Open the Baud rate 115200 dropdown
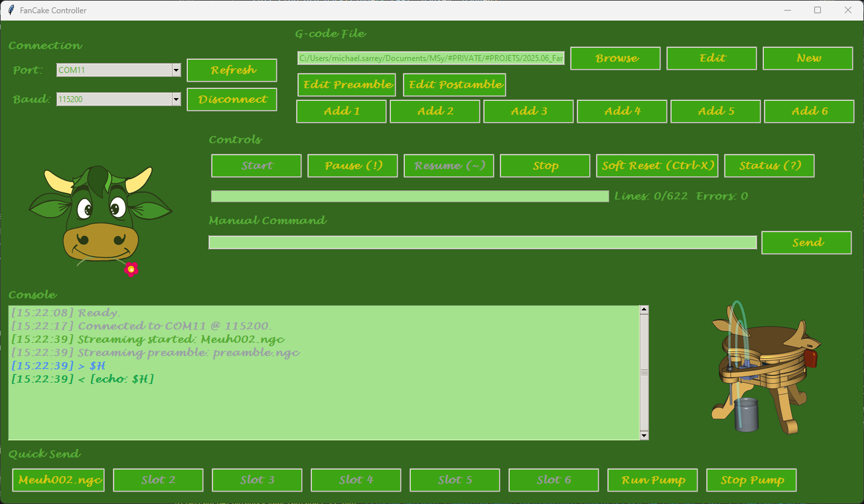 click(176, 99)
